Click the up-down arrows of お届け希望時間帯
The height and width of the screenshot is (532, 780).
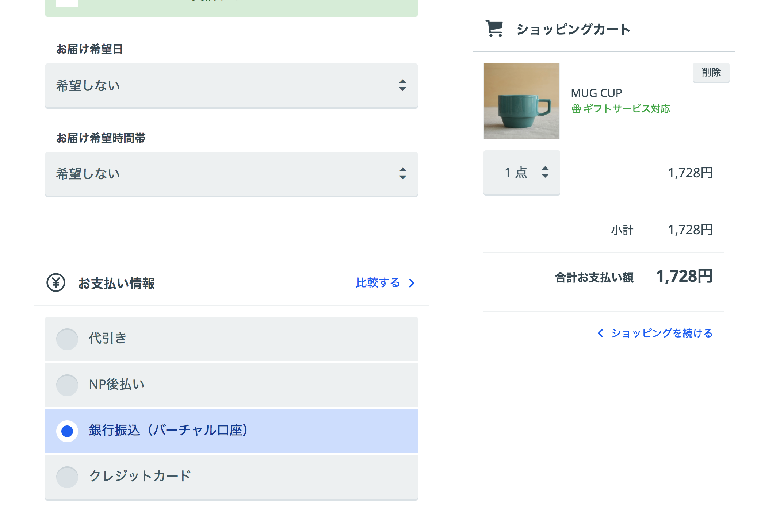pos(402,174)
